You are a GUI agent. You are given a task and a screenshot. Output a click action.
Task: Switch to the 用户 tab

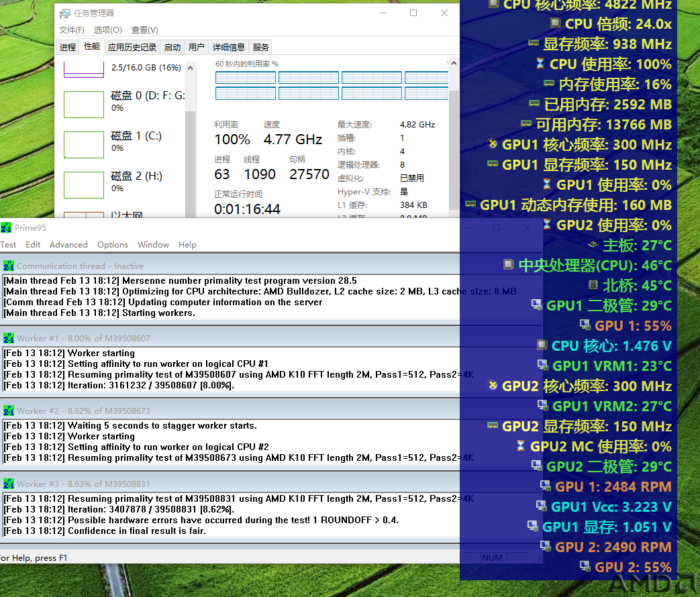[197, 48]
